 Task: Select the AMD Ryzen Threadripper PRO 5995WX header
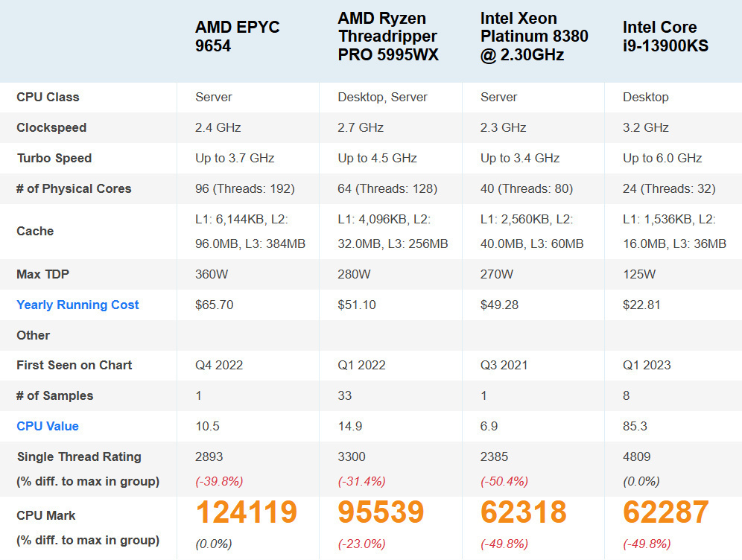pos(387,36)
